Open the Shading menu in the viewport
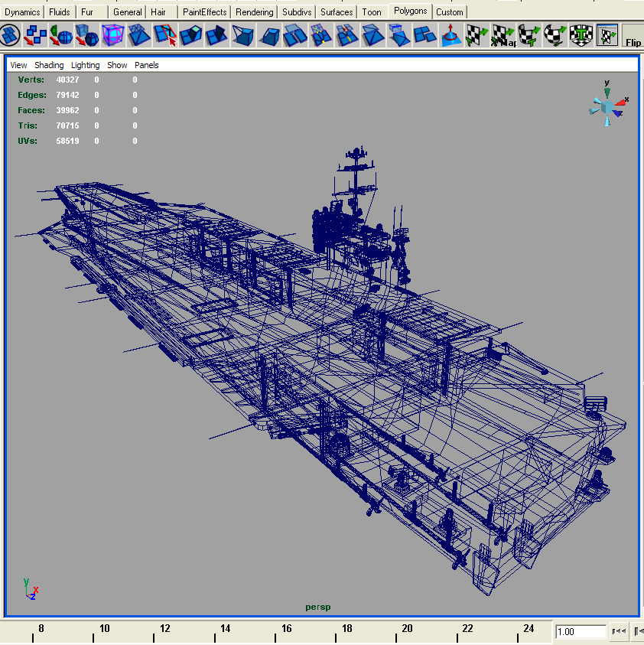 (x=49, y=65)
